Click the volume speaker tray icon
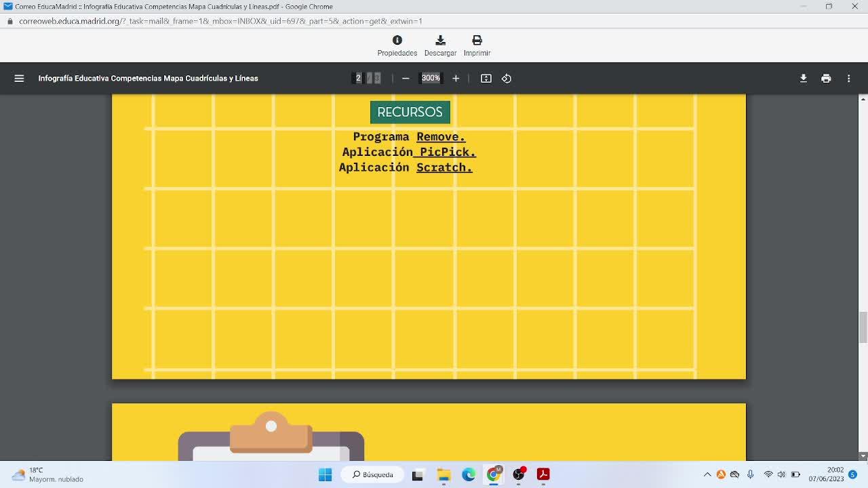Screen dimensions: 868x488 781,474
